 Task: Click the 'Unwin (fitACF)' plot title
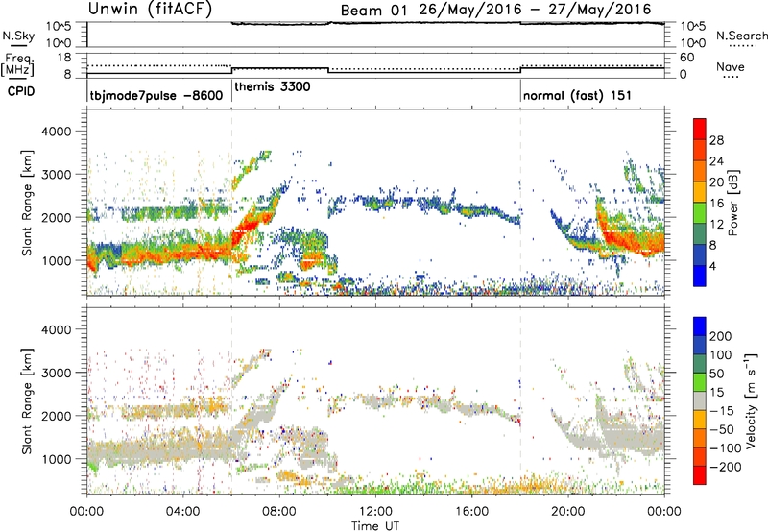coord(150,9)
